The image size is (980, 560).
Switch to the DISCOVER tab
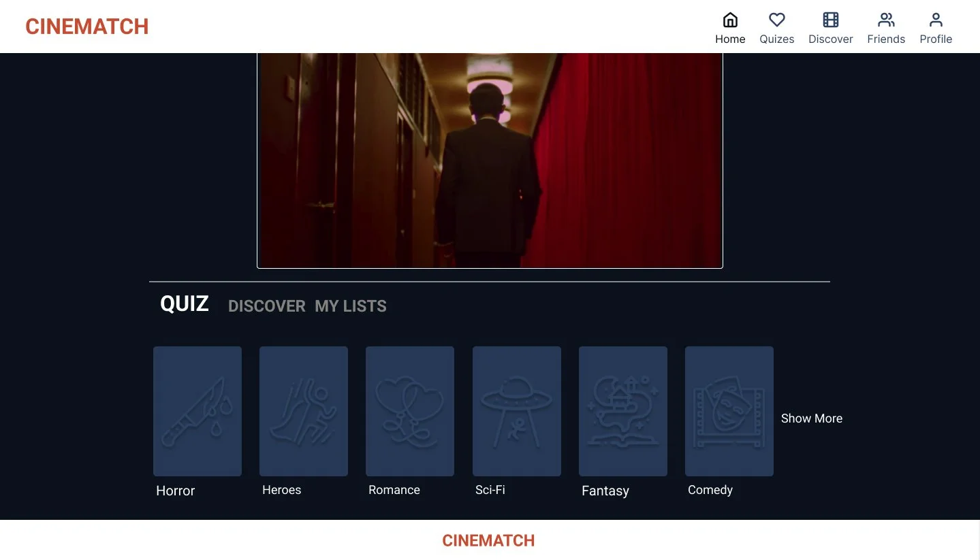pyautogui.click(x=267, y=306)
